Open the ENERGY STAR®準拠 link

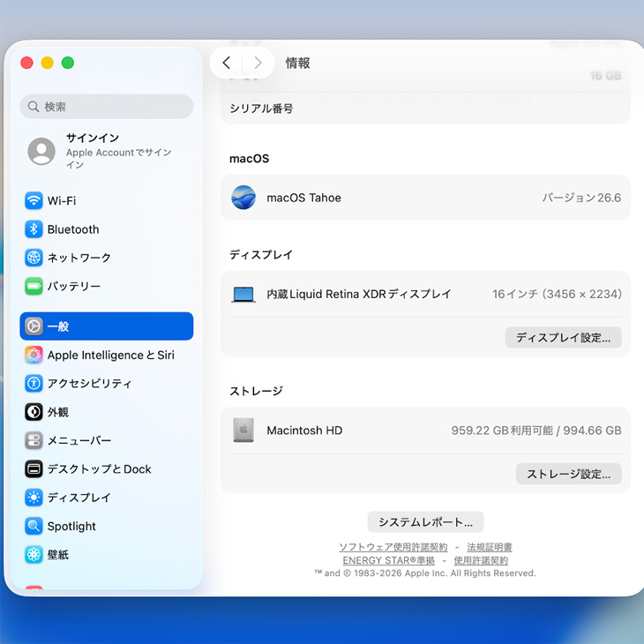click(x=388, y=560)
